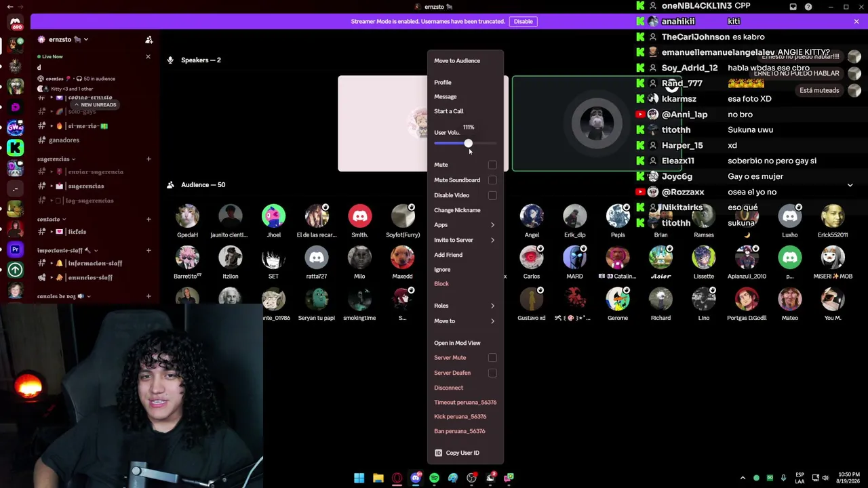
Task: Toggle the Disable Video checkbox
Action: 492,195
